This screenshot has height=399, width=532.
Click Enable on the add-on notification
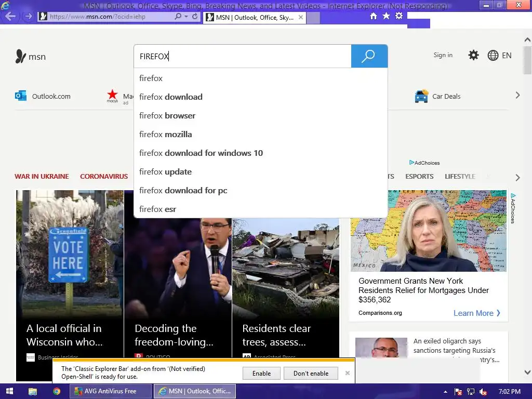(262, 373)
